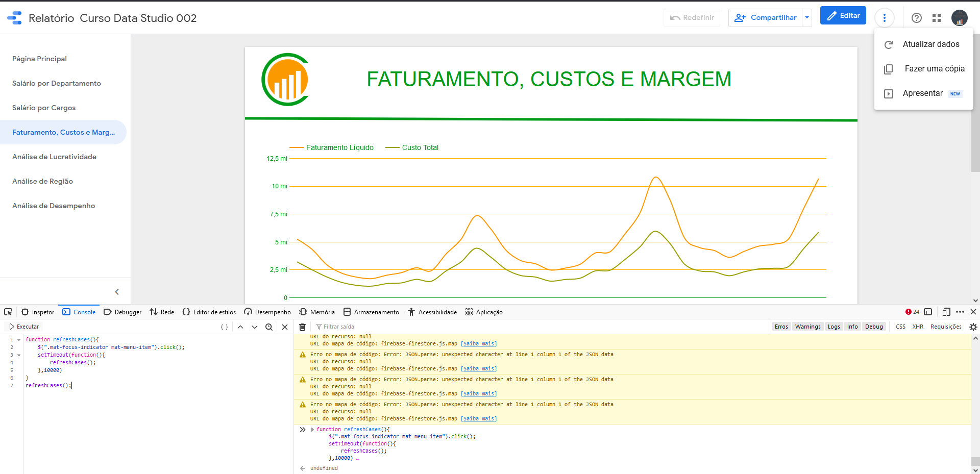Switch to the Console tab
This screenshot has height=474, width=980.
79,312
